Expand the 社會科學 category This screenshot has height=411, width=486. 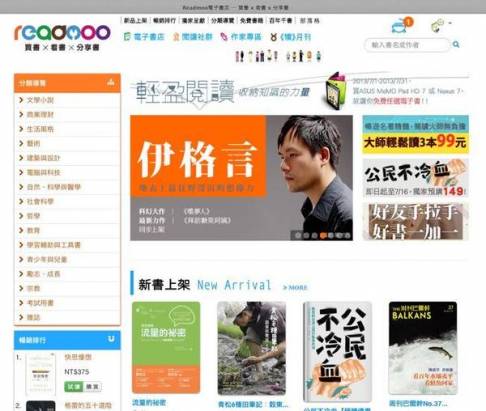(x=67, y=201)
